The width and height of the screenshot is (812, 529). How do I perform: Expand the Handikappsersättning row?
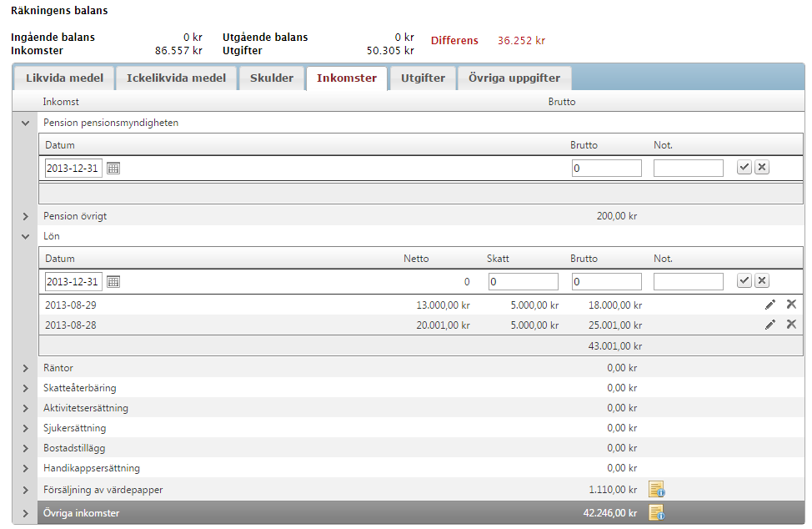[25, 468]
